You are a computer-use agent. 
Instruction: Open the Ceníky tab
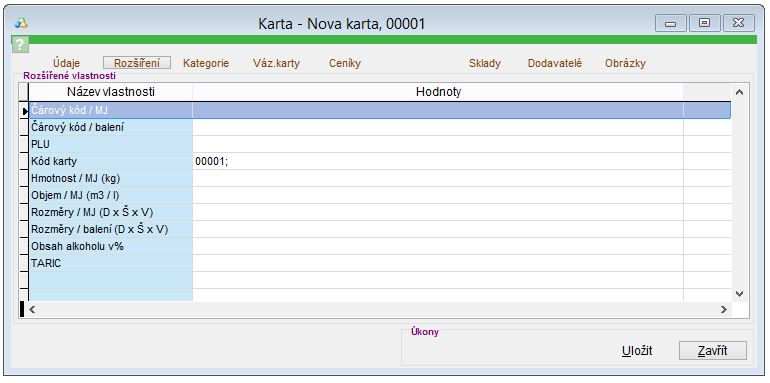point(345,63)
